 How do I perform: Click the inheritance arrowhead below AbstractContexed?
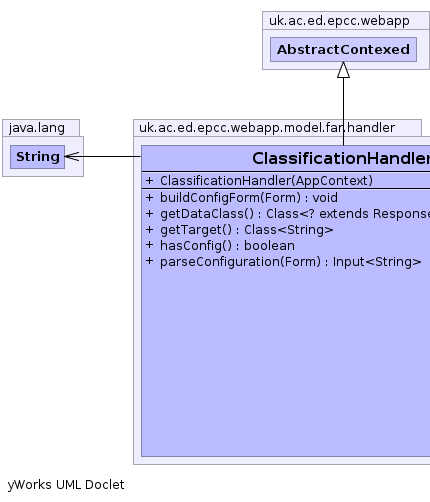click(x=343, y=70)
